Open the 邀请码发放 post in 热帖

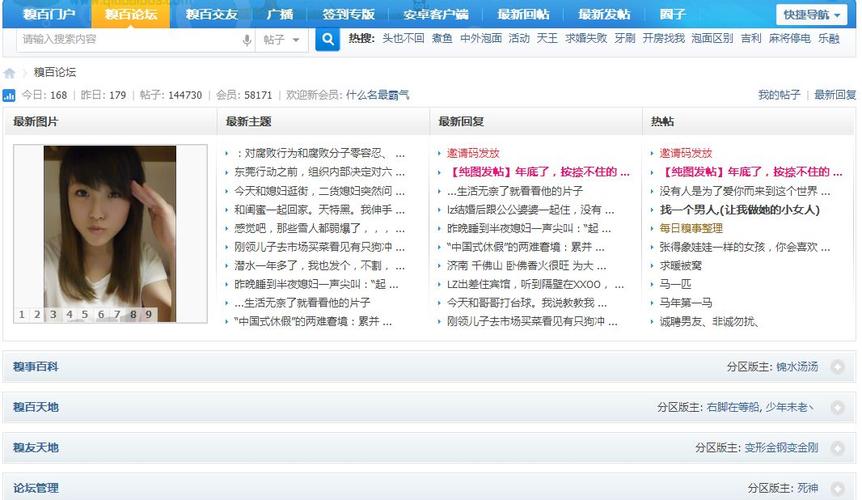point(686,153)
